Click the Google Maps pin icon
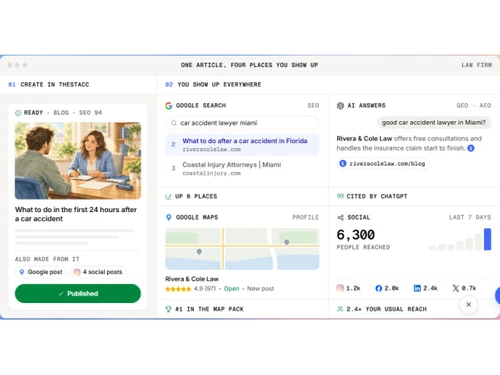Screen dimensions: 500x375 (169, 217)
